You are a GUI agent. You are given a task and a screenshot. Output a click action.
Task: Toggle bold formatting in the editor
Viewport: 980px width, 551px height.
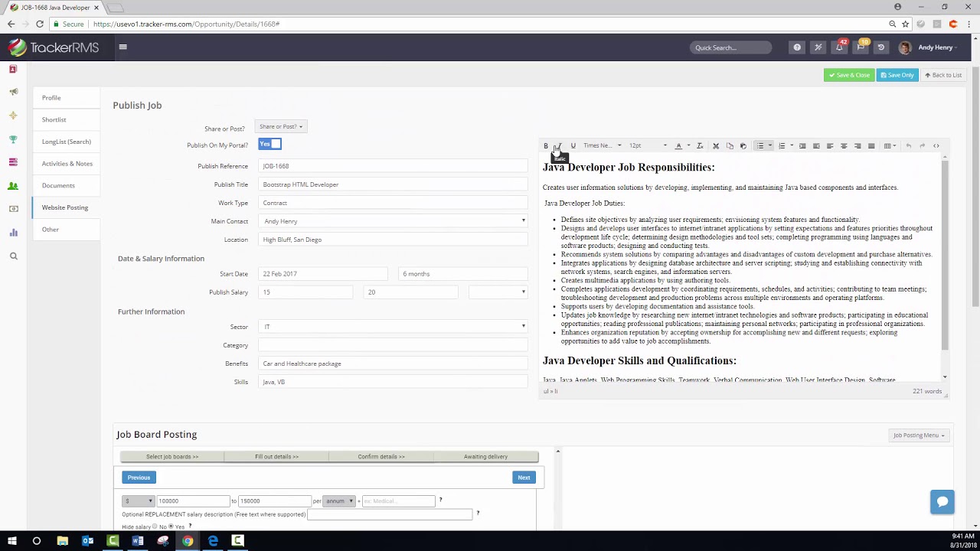[546, 145]
